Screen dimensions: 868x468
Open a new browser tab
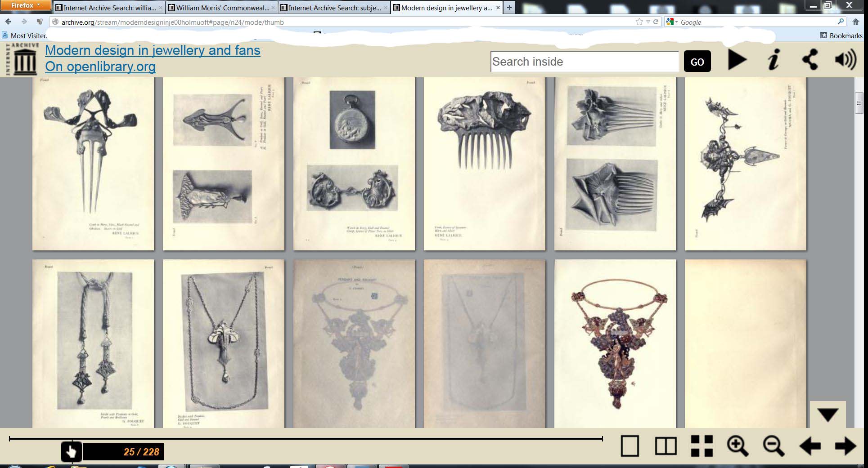pos(509,8)
